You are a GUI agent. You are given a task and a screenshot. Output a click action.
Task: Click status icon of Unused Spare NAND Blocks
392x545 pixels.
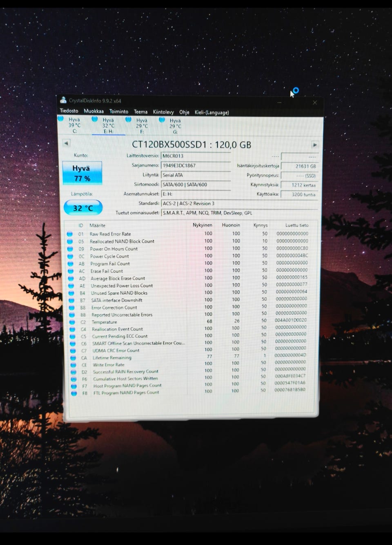(x=71, y=293)
